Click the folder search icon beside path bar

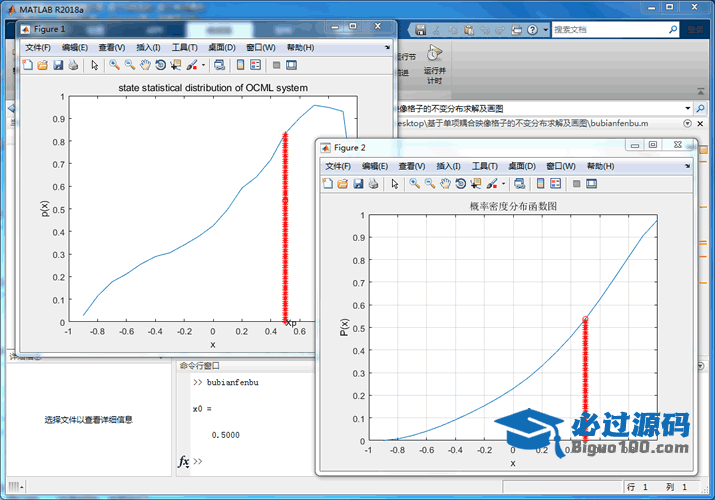700,108
